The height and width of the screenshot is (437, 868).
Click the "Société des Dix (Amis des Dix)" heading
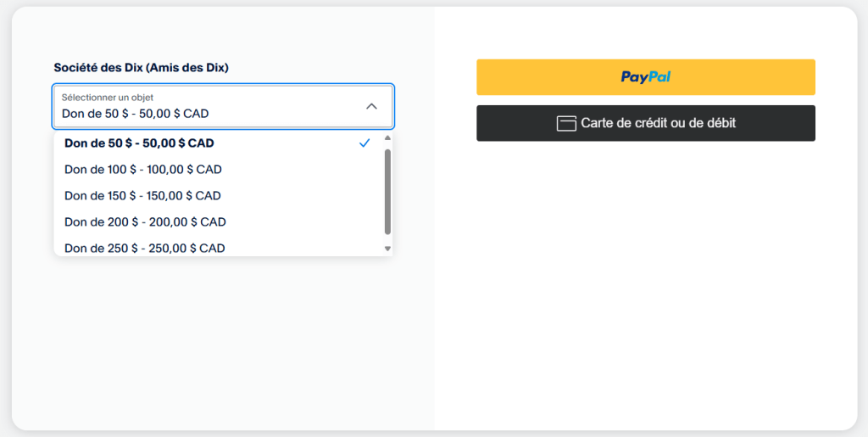142,67
